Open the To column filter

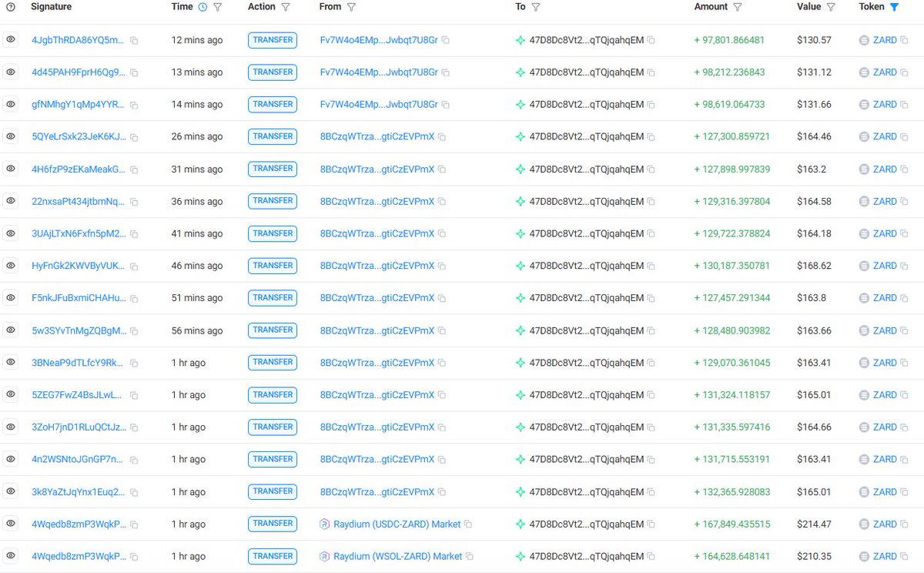point(536,7)
